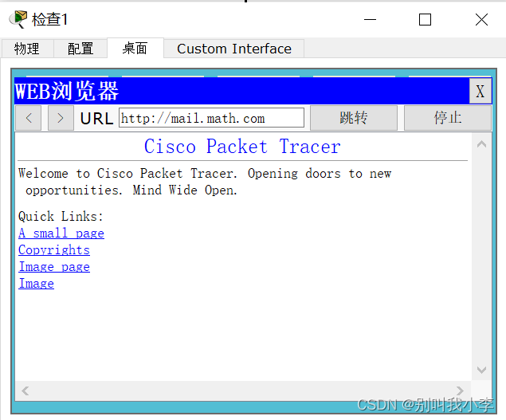The width and height of the screenshot is (506, 420).
Task: Switch to the 配置 tab
Action: 80,49
